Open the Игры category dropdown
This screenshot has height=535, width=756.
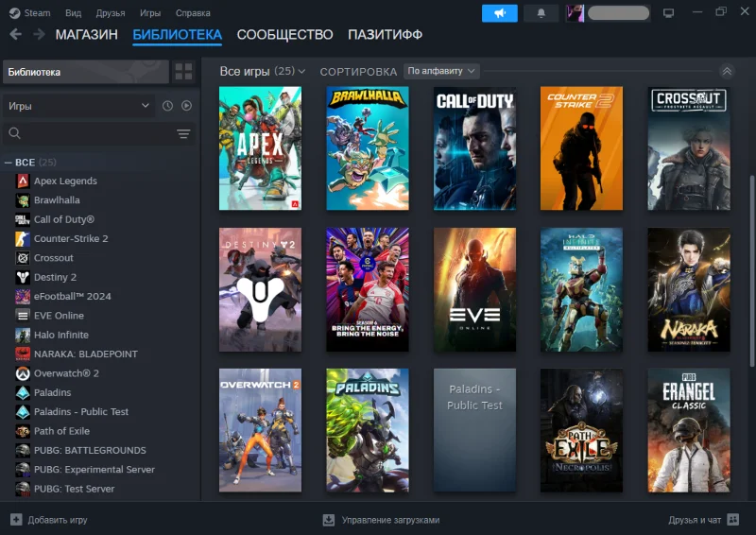coord(79,106)
